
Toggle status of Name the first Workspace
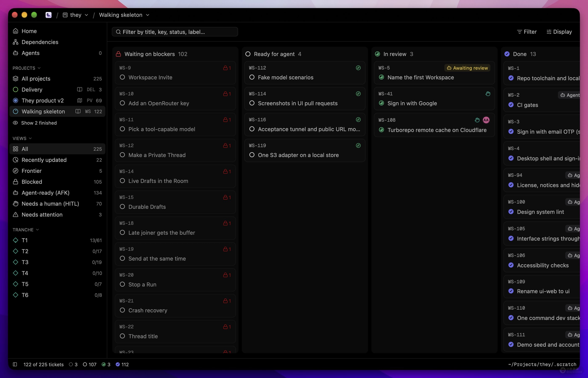[x=381, y=77]
